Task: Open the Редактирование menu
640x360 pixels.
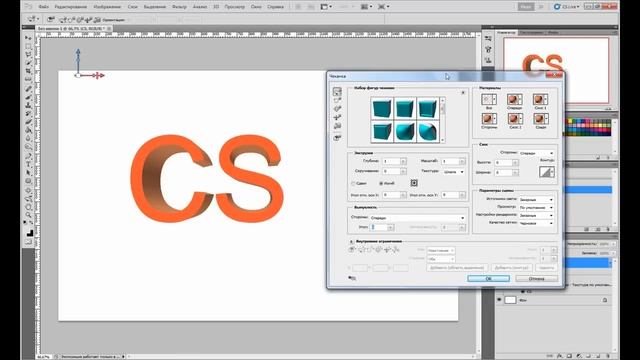Action: [71, 7]
